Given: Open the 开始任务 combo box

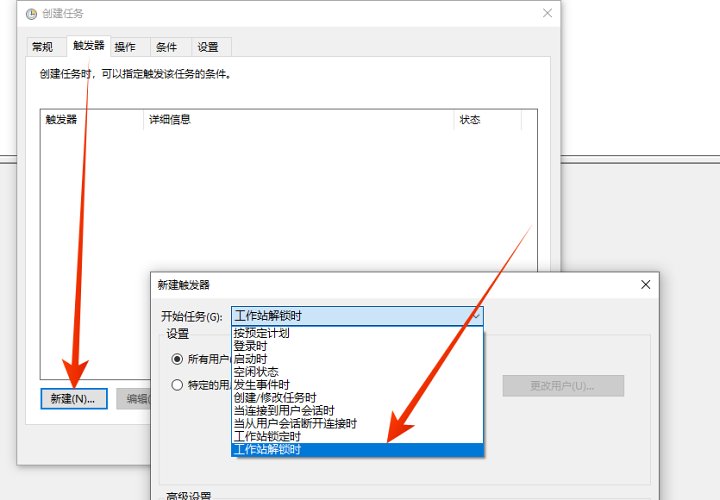Looking at the screenshot, I should pos(357,316).
